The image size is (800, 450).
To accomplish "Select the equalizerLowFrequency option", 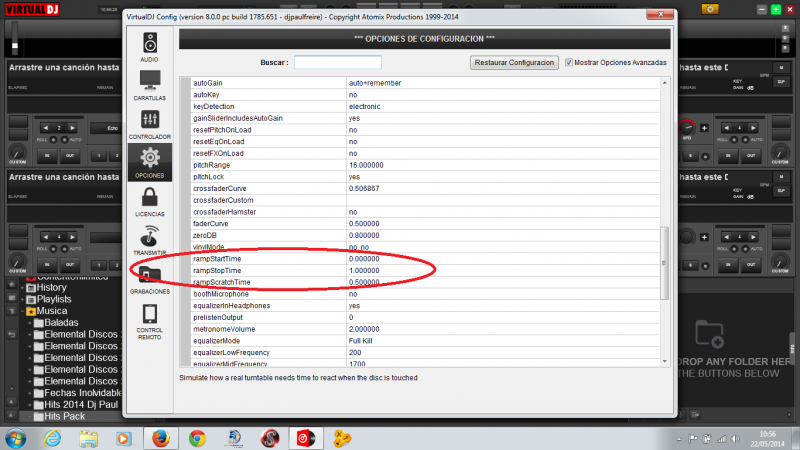I will tap(424, 353).
